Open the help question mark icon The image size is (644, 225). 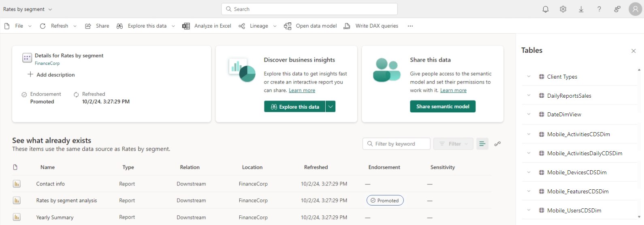(599, 9)
